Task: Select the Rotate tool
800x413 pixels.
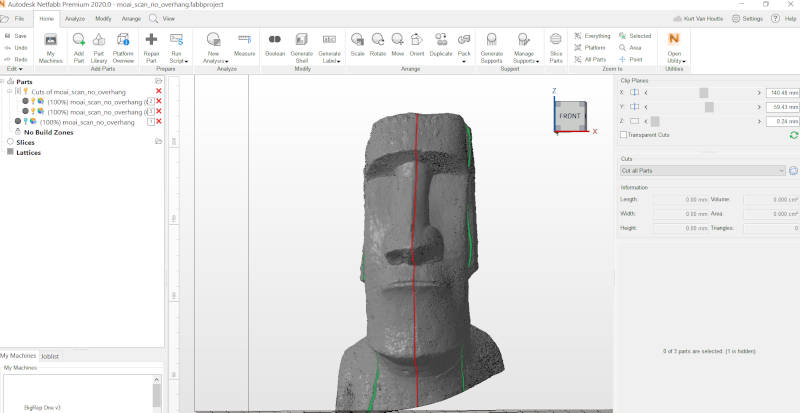Action: (x=378, y=45)
